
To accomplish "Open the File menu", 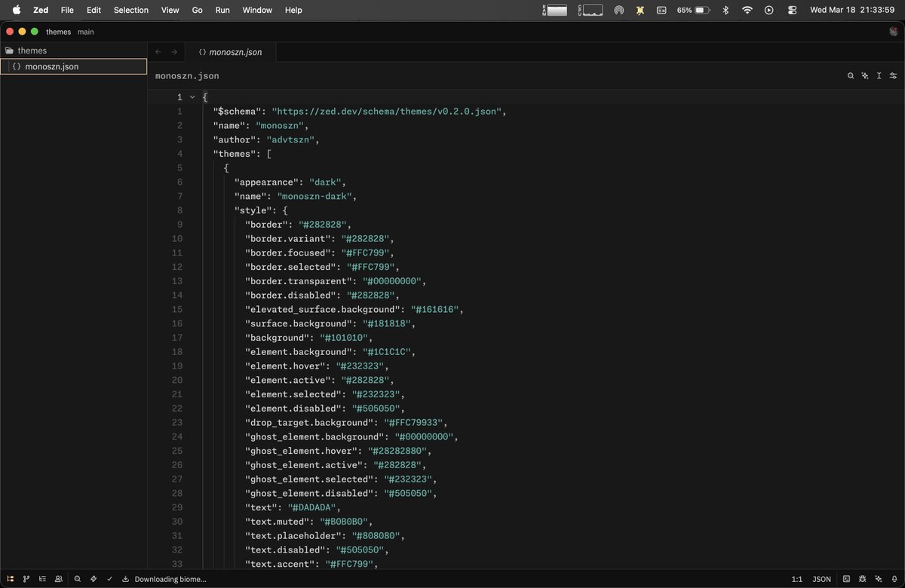I will point(67,10).
